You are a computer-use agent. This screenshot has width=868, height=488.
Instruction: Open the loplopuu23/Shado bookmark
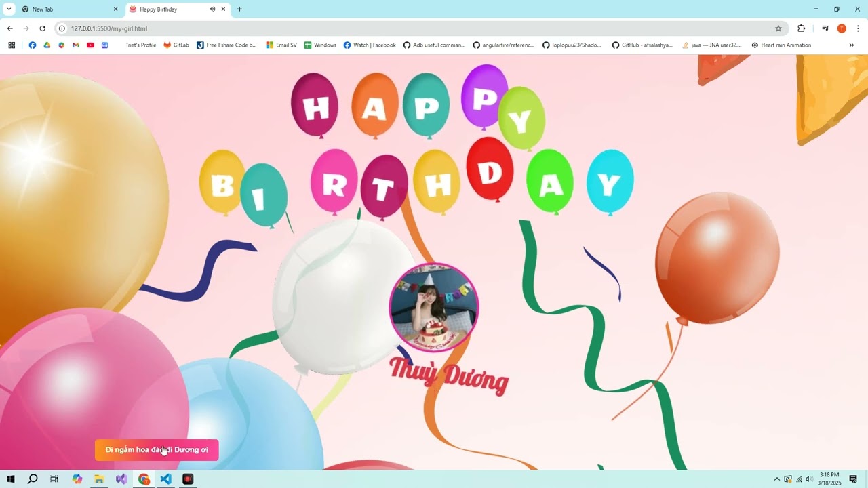point(572,45)
